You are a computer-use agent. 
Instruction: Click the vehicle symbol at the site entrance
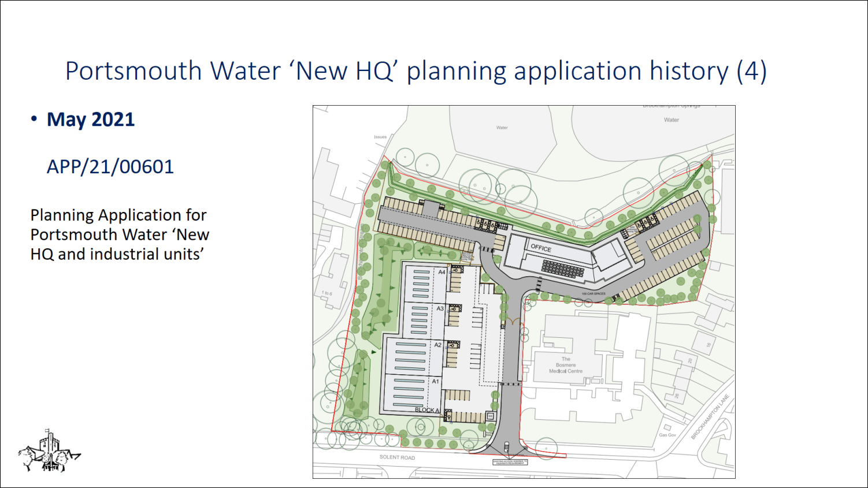pos(507,445)
